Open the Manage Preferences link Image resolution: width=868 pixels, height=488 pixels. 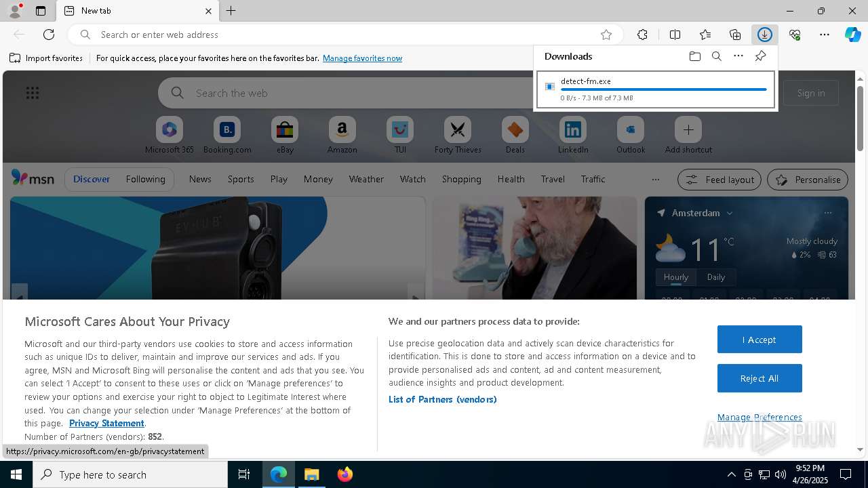click(x=759, y=417)
